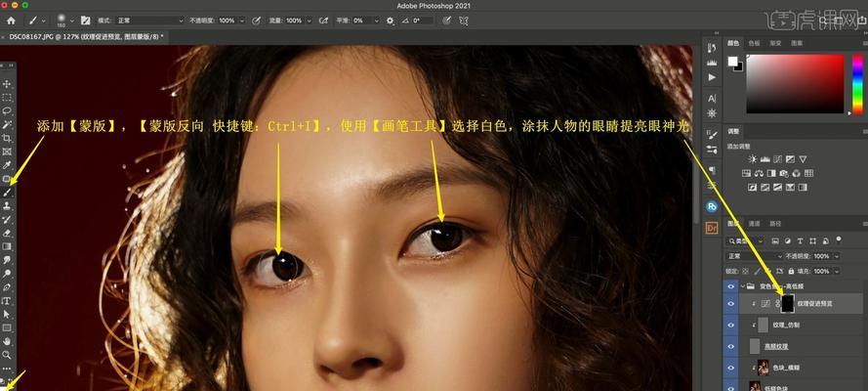Toggle lock transparent pixels
Screen dimensions: 868x391
click(745, 272)
